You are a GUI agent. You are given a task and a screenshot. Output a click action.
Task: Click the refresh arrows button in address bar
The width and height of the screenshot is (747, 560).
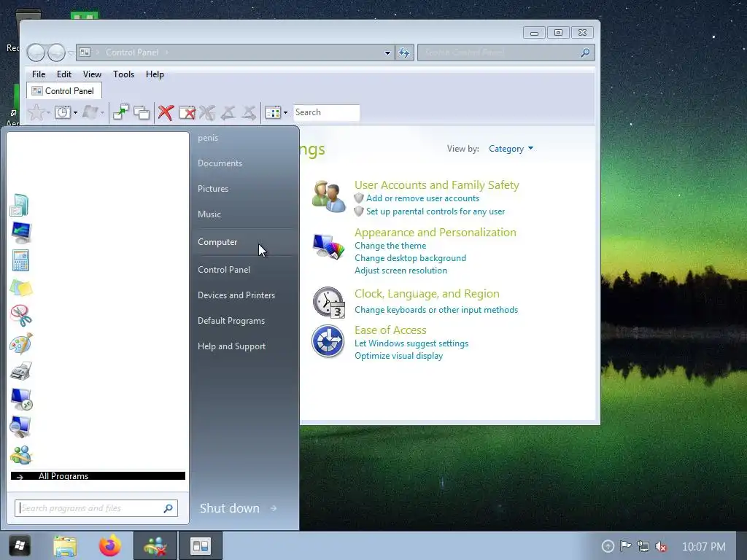pyautogui.click(x=404, y=52)
